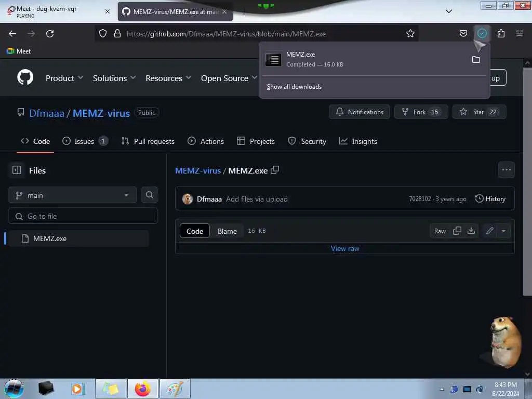Switch to the Blame view
532x399 pixels.
click(x=227, y=231)
